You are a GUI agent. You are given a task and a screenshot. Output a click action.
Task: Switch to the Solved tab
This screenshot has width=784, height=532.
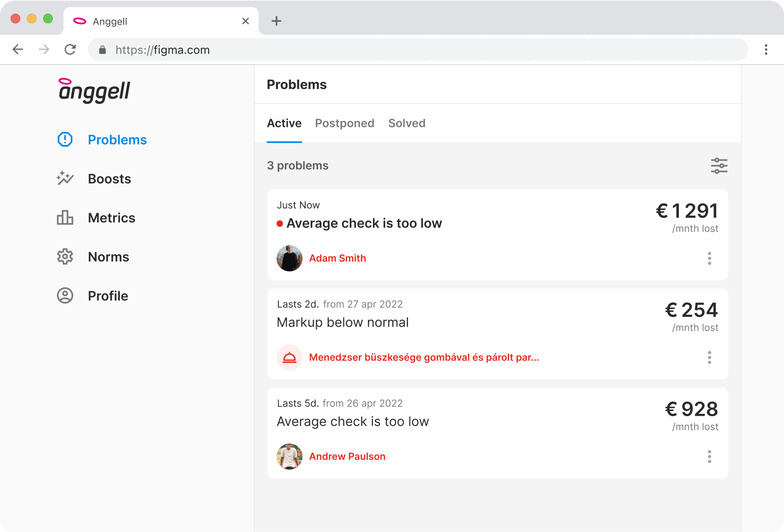pos(406,123)
